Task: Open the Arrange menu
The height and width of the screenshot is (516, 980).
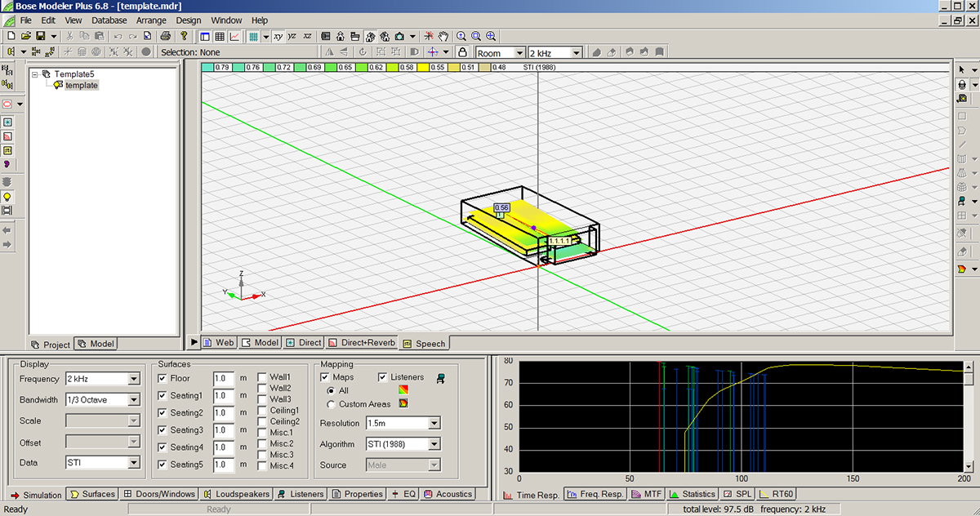Action: click(151, 20)
